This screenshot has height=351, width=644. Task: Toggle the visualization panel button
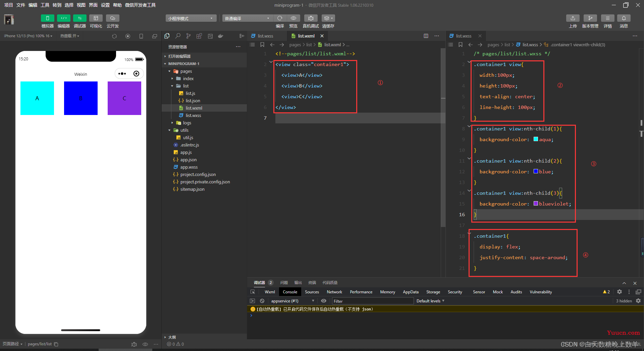tap(96, 18)
